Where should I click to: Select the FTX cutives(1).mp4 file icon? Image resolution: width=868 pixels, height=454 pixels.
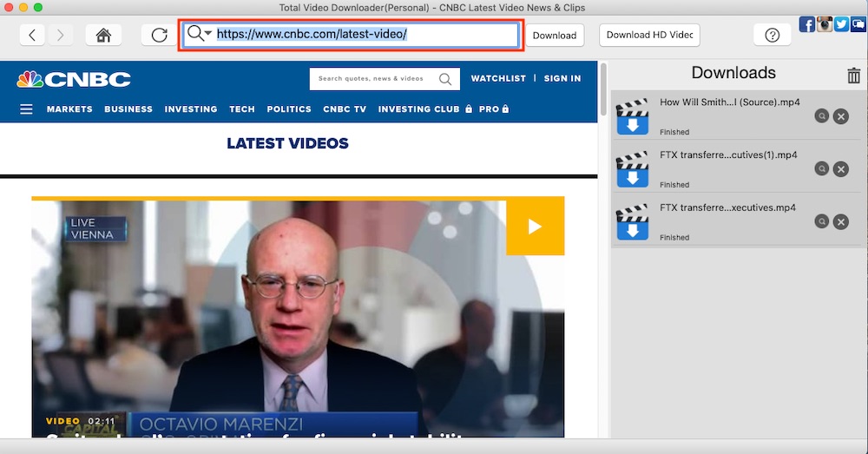pyautogui.click(x=632, y=169)
